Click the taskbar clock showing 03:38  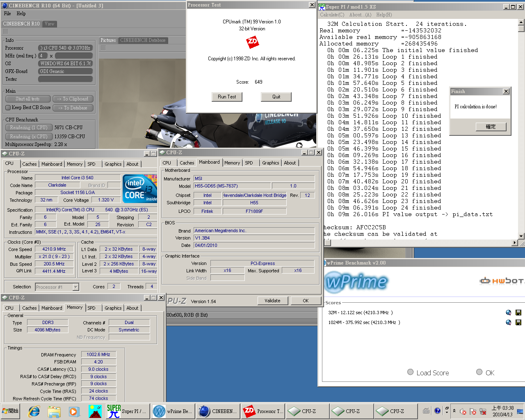point(502,411)
